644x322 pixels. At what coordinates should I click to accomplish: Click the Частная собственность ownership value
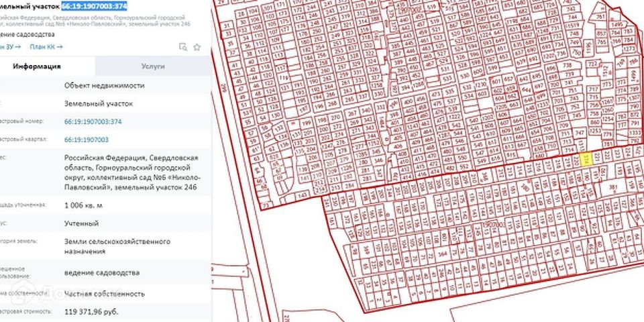[x=105, y=293]
